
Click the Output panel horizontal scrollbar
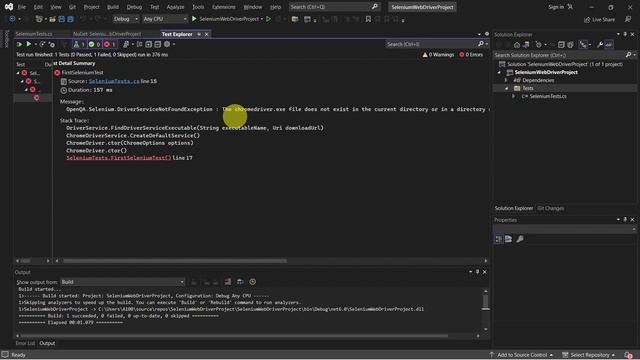coord(234,336)
